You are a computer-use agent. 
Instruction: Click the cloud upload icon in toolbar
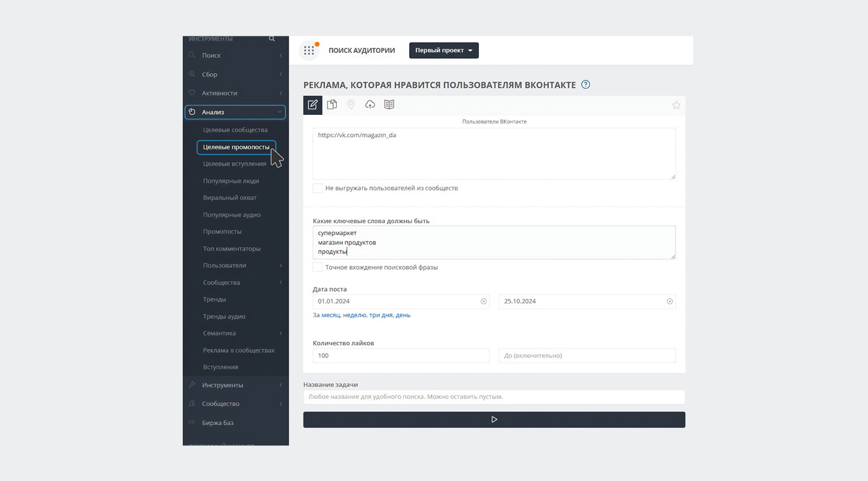[x=370, y=104]
